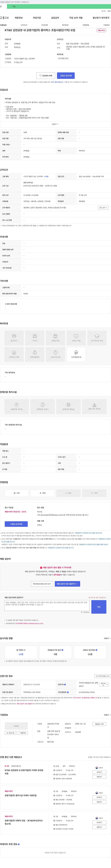Screen dimensions: 111x868
Task: Click the 채용정보 더보기 button in 기업정보
Action: click(x=99, y=724)
